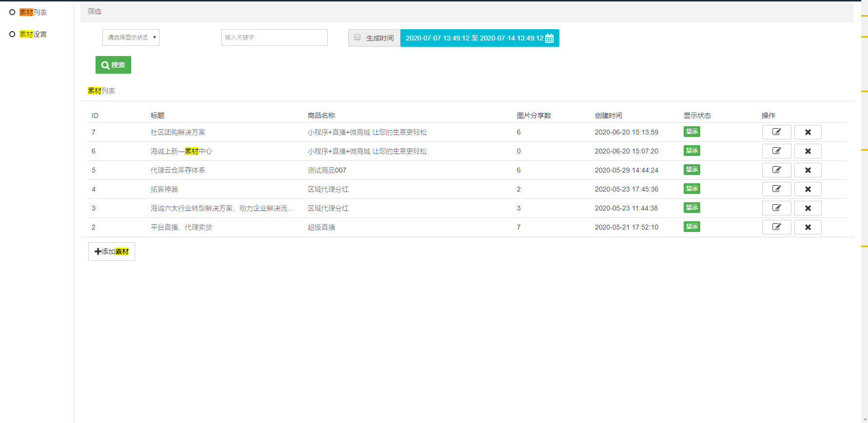Open the link 海诚六大行业转型解决方案
Screen dimensions: 868x423
(222, 208)
